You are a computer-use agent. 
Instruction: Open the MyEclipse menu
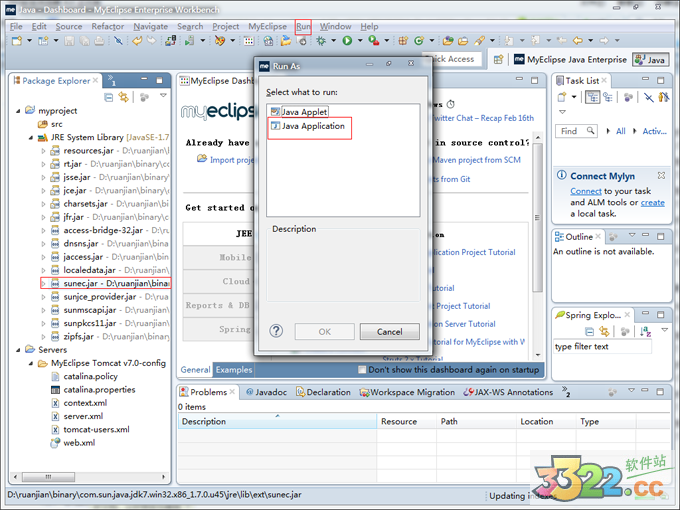(267, 26)
